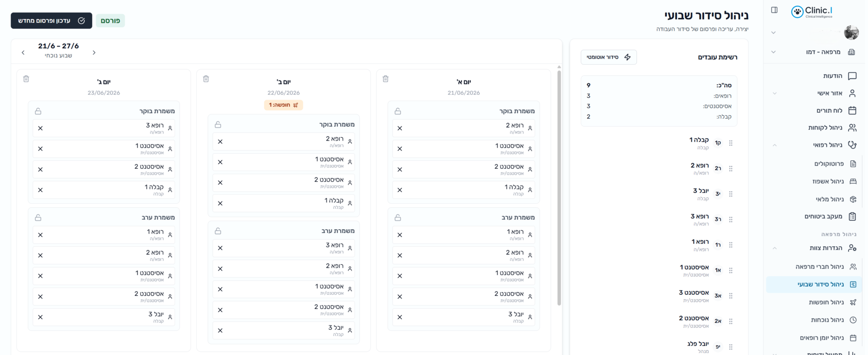
Task: Expand the user profile chevron
Action: (x=773, y=33)
